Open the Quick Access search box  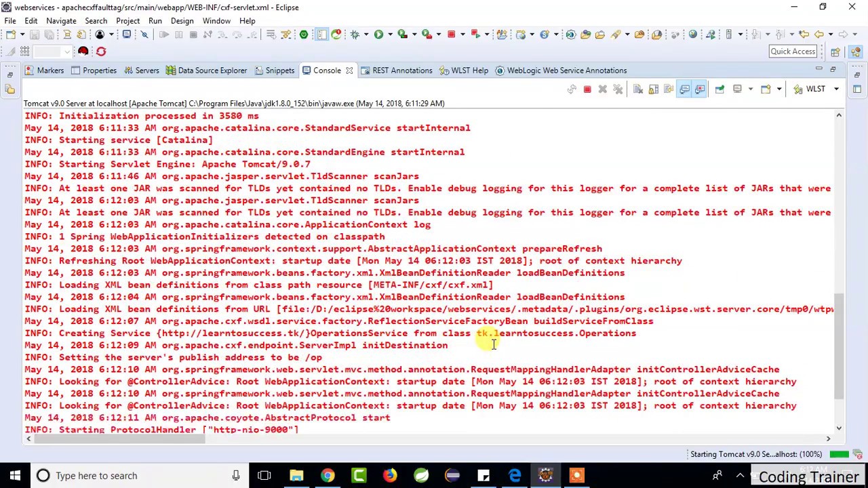[793, 51]
